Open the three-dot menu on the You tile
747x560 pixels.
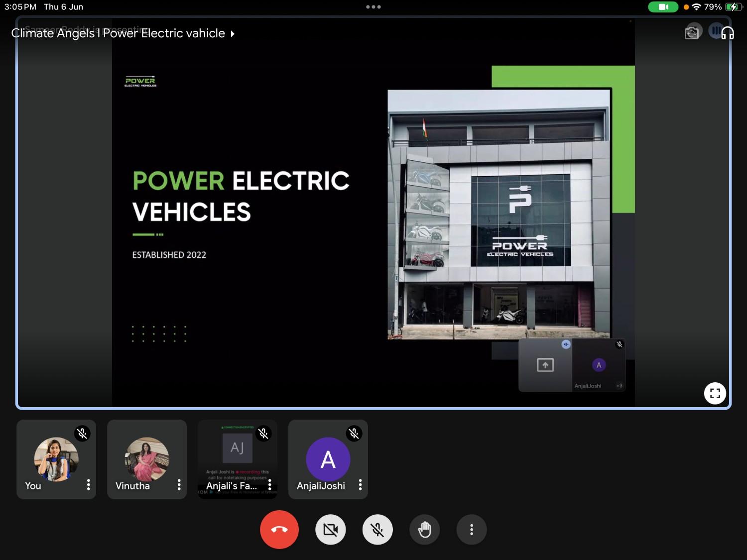click(x=88, y=485)
